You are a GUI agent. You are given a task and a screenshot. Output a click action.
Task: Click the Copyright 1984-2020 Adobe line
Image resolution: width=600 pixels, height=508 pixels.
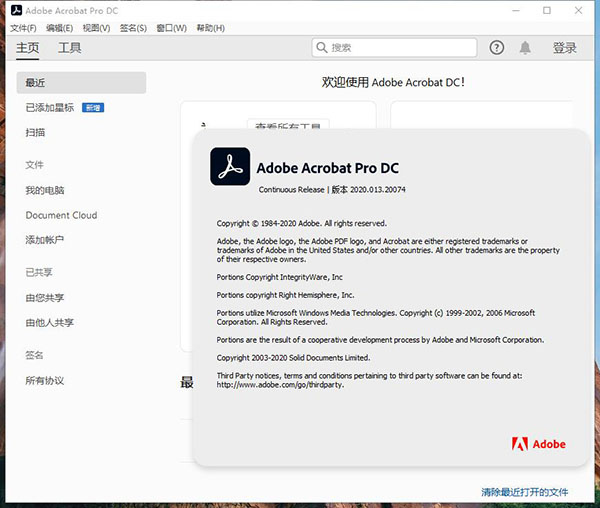(x=302, y=223)
